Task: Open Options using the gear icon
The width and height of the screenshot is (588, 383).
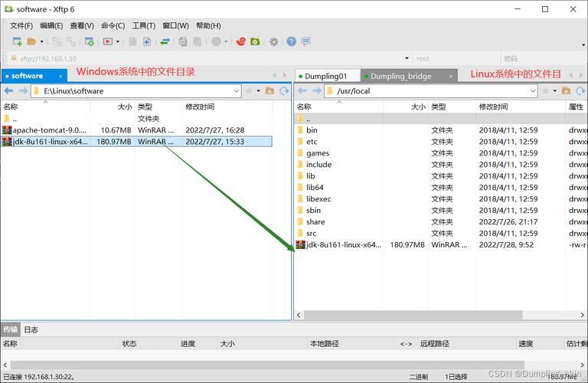Action: point(274,41)
